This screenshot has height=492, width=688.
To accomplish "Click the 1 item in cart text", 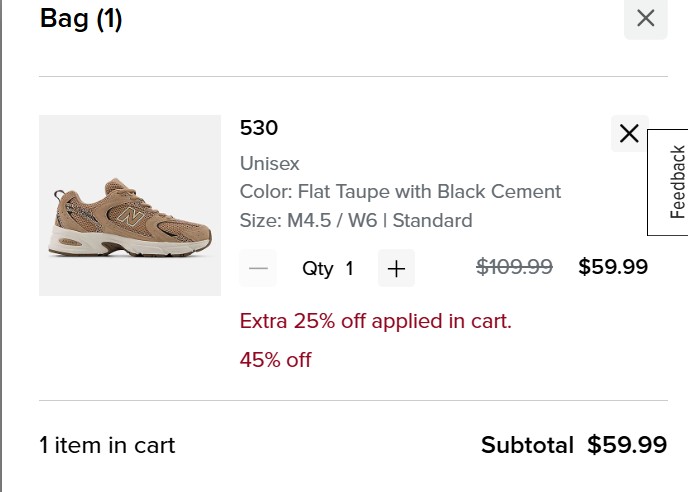I will [107, 445].
